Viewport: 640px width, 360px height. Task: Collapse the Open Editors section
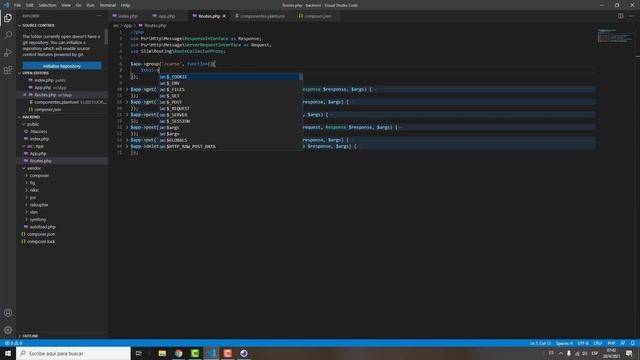point(35,73)
